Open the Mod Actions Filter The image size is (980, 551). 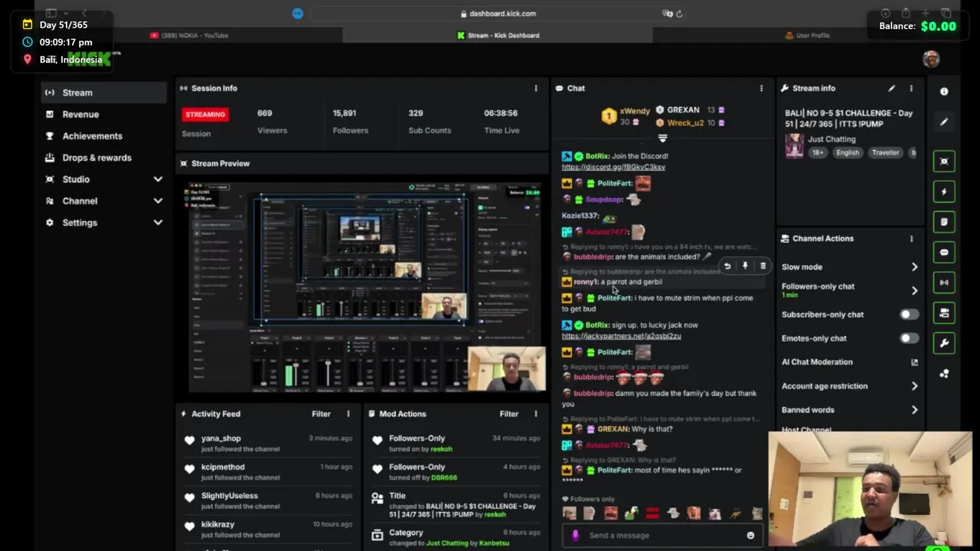point(508,414)
